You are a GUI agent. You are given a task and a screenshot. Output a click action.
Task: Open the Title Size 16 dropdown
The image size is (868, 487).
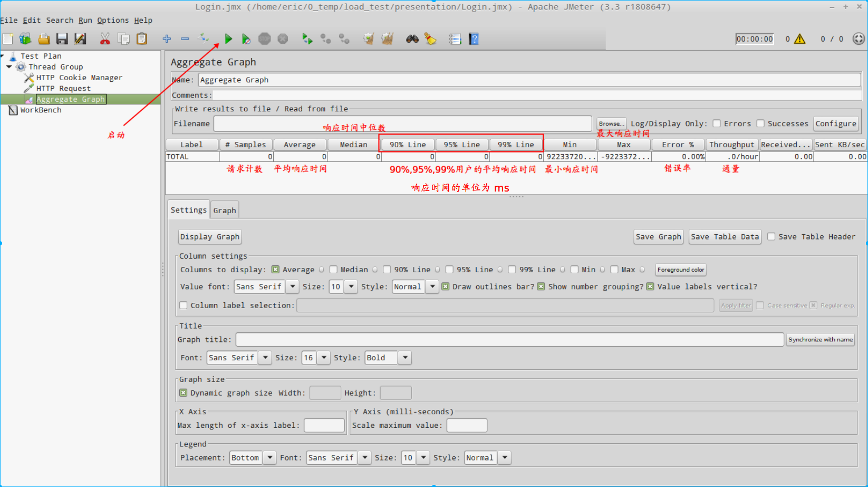pyautogui.click(x=324, y=358)
